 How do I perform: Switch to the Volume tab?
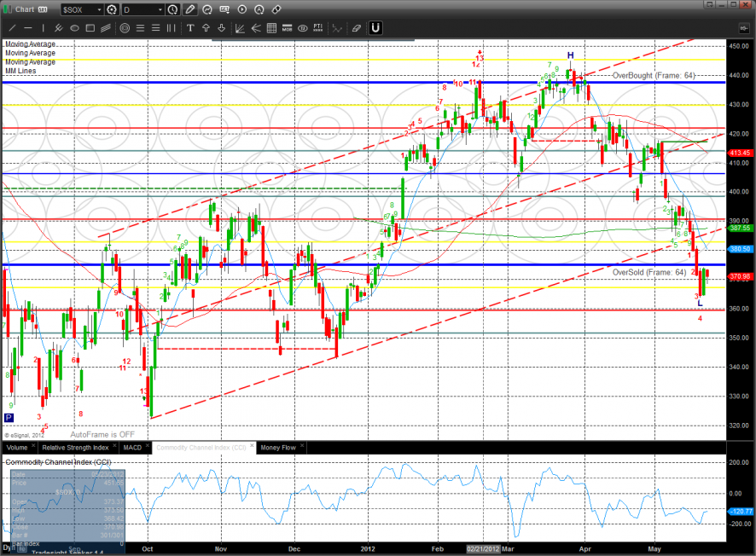point(17,448)
